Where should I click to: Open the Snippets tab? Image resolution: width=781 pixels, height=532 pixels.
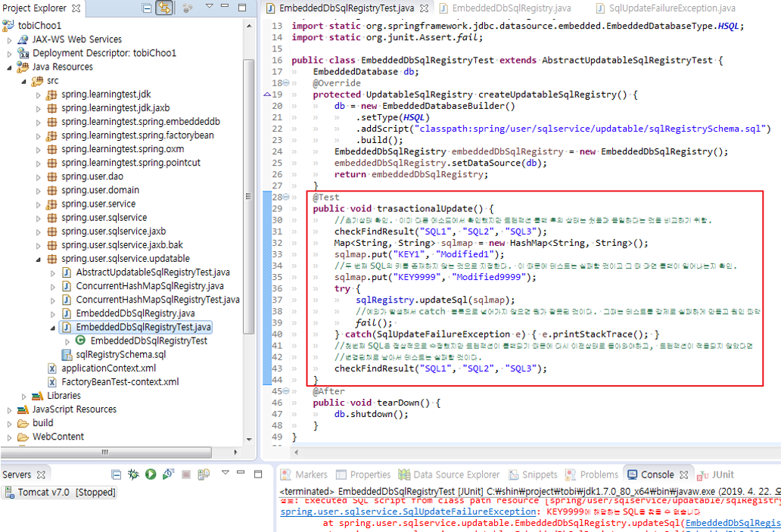[533, 474]
